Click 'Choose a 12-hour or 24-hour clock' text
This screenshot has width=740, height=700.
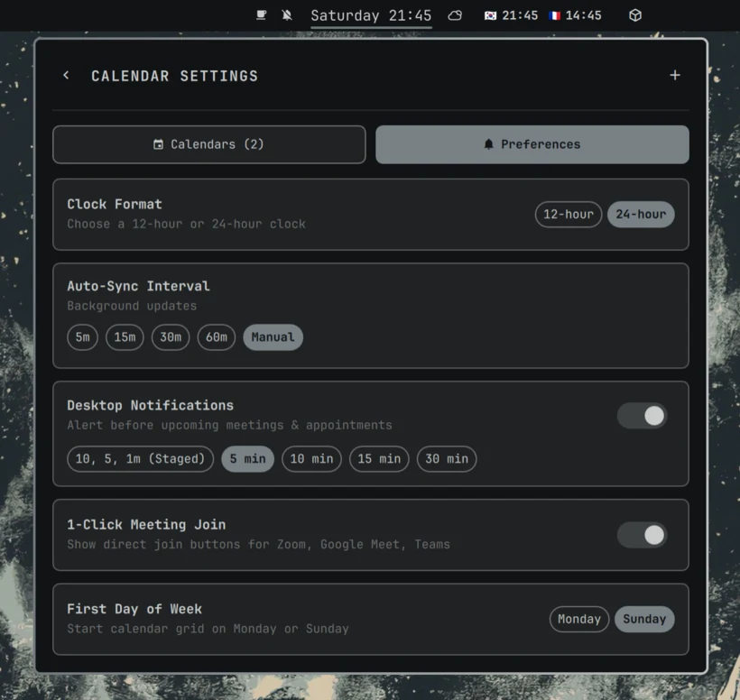coord(186,224)
